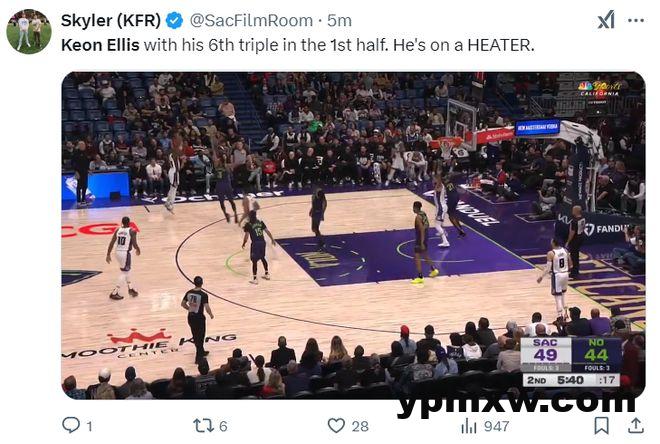
Task: Open the Grok xI icon
Action: tap(606, 20)
